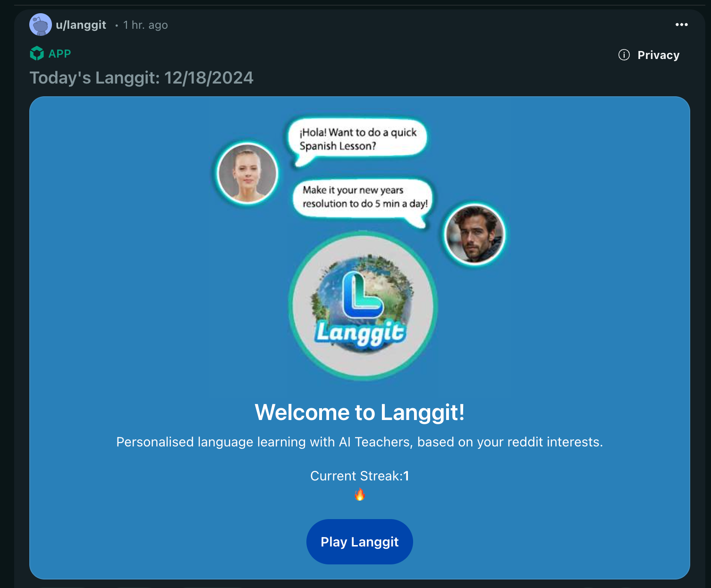Click the circular Langgit globe logo
Screen dimensions: 711x588
363,306
